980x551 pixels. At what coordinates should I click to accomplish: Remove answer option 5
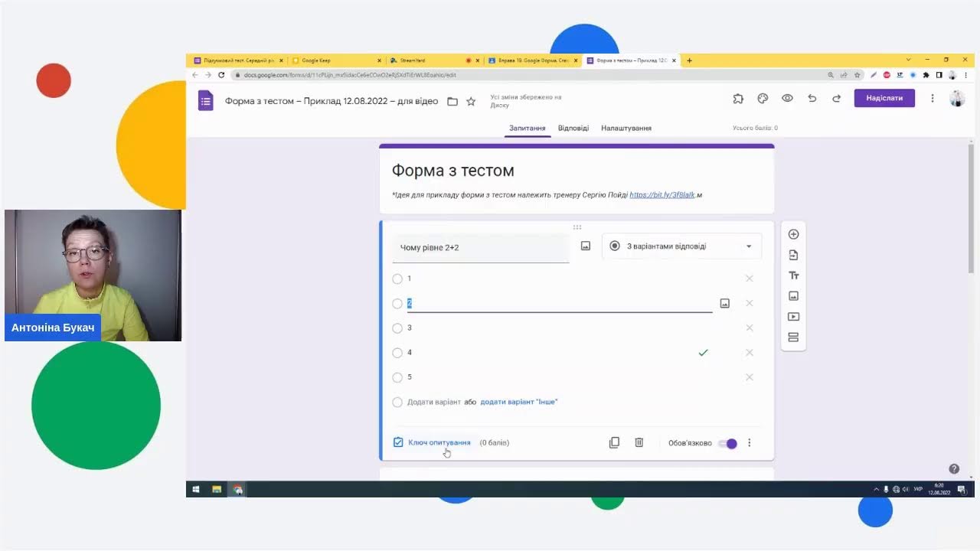pyautogui.click(x=750, y=377)
